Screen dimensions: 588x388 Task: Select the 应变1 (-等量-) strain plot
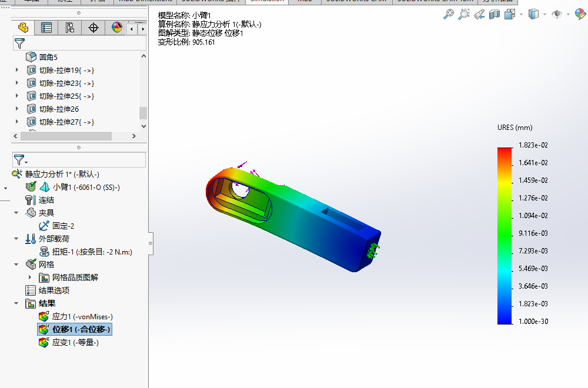75,342
